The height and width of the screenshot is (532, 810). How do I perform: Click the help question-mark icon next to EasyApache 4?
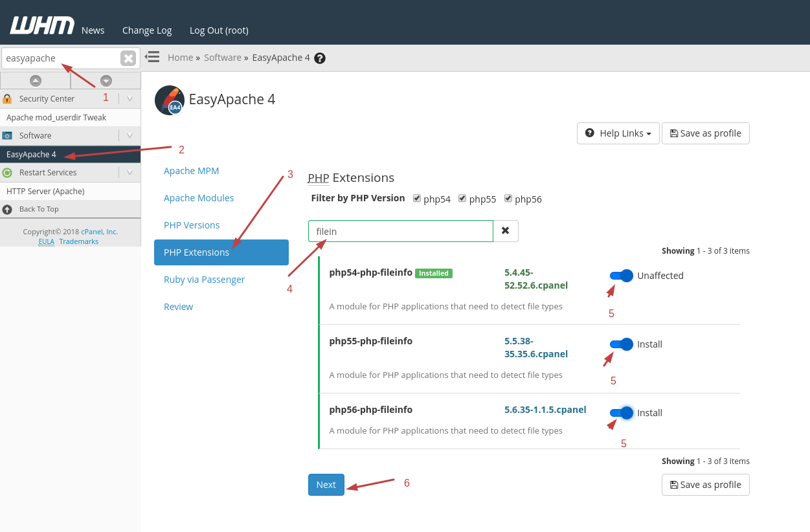[x=319, y=58]
